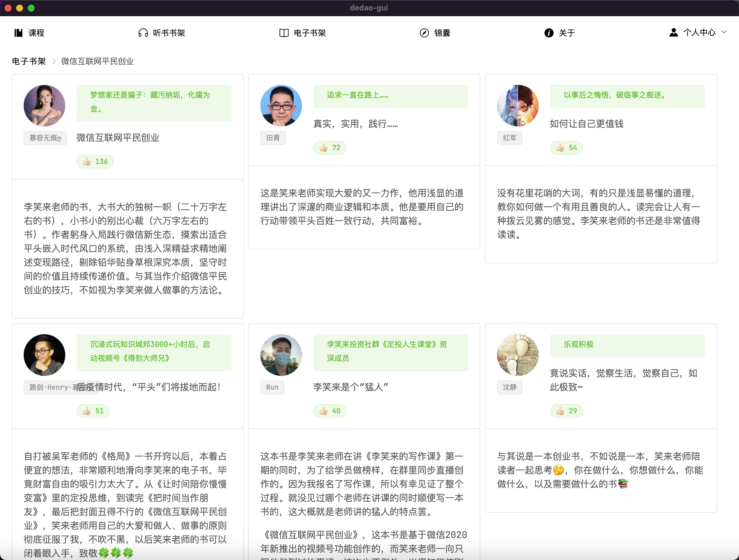Go back via 电子书架 breadcrumb link
This screenshot has height=560, width=739.
pyautogui.click(x=29, y=61)
